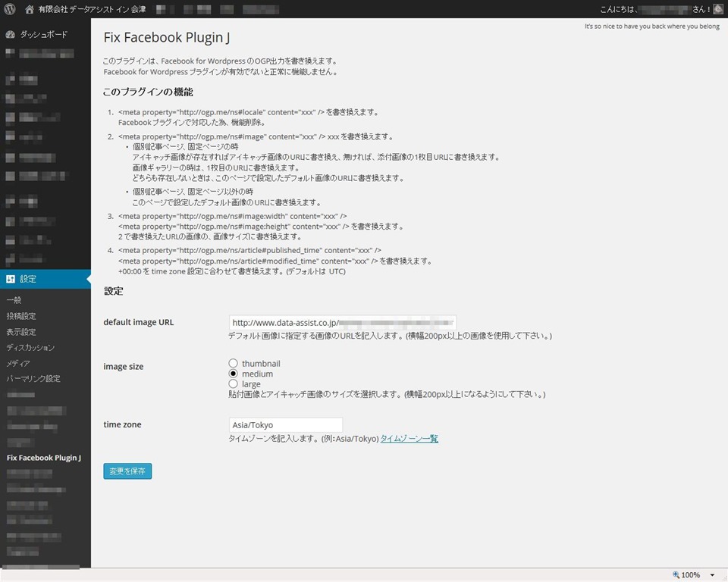Image resolution: width=728 pixels, height=582 pixels.
Task: Open ダッシュボード in the sidebar
Action: (x=44, y=34)
